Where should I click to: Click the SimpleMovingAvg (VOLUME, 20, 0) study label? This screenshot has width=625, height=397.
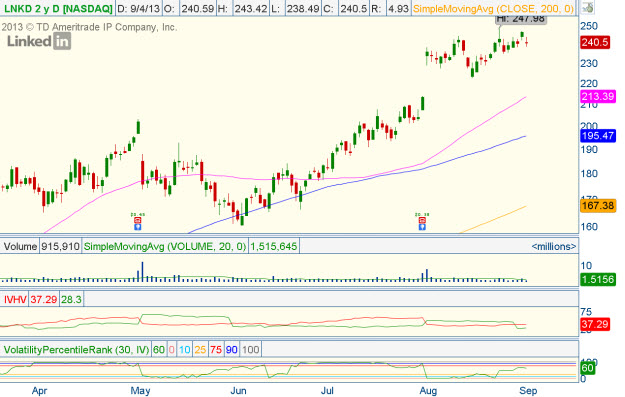point(165,246)
